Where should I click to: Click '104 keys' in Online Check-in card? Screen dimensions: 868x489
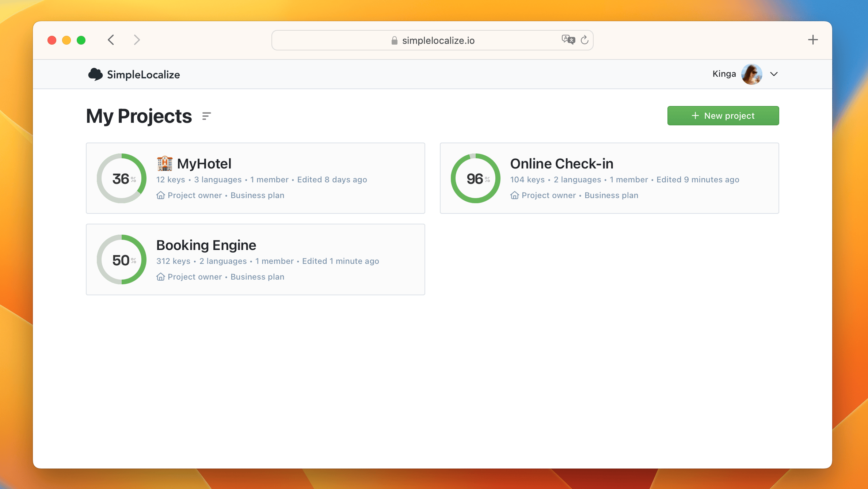coord(527,179)
